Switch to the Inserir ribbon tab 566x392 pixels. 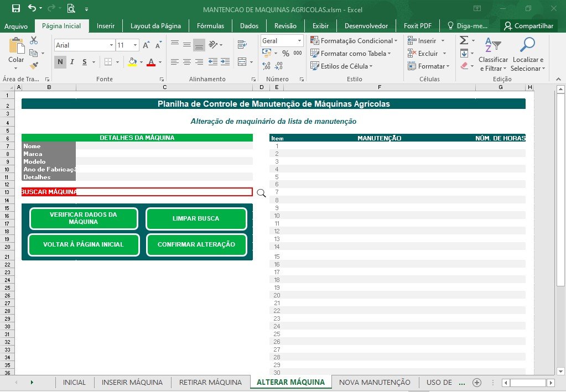[106, 26]
